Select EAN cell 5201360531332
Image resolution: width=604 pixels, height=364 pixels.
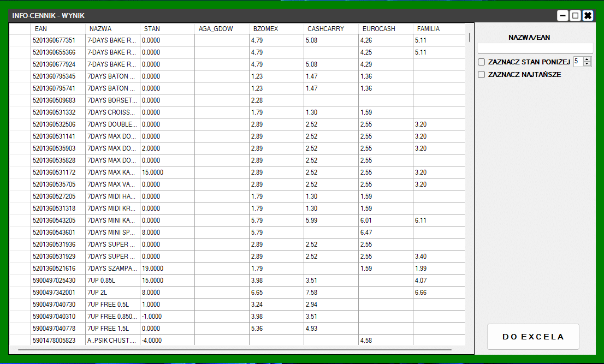58,112
